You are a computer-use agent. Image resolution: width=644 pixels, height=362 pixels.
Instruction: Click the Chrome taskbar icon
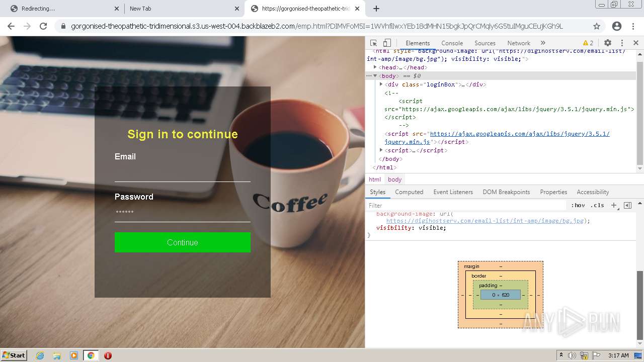coord(91,355)
